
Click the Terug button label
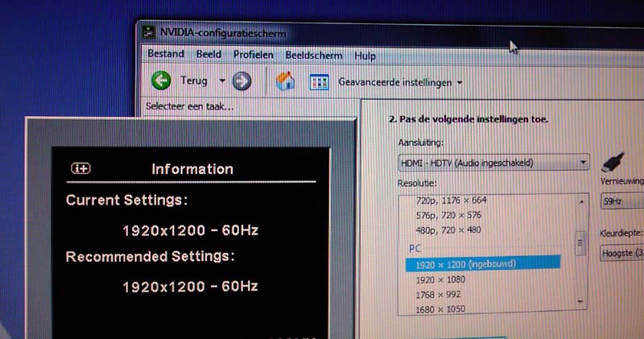click(194, 81)
